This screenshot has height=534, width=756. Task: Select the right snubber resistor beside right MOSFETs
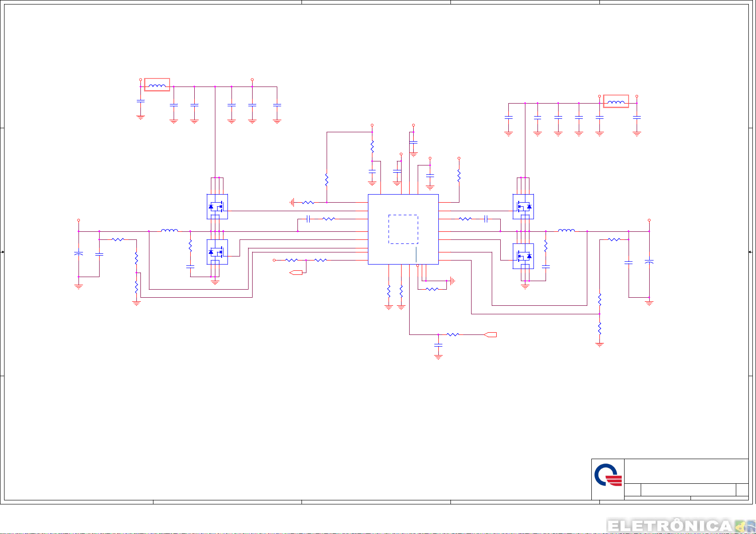[546, 246]
